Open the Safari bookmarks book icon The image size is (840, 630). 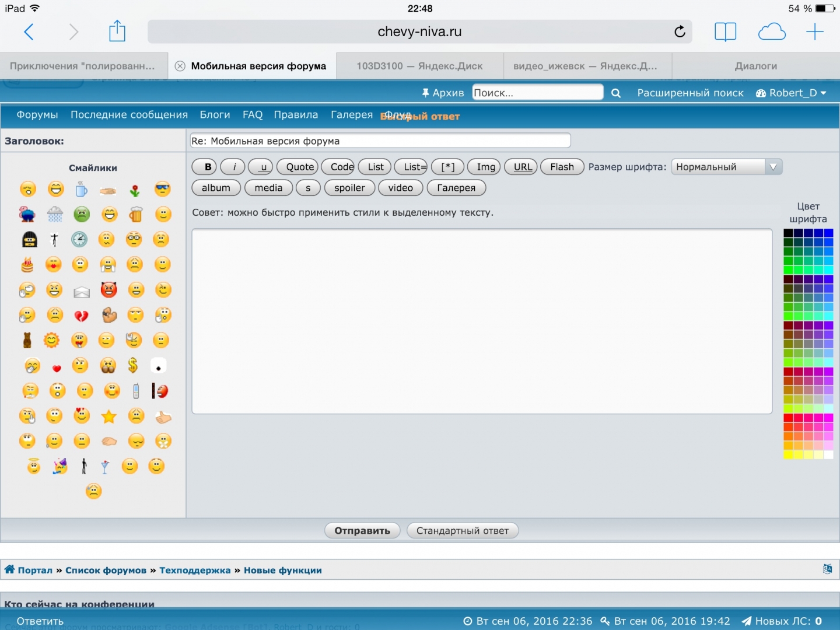725,32
